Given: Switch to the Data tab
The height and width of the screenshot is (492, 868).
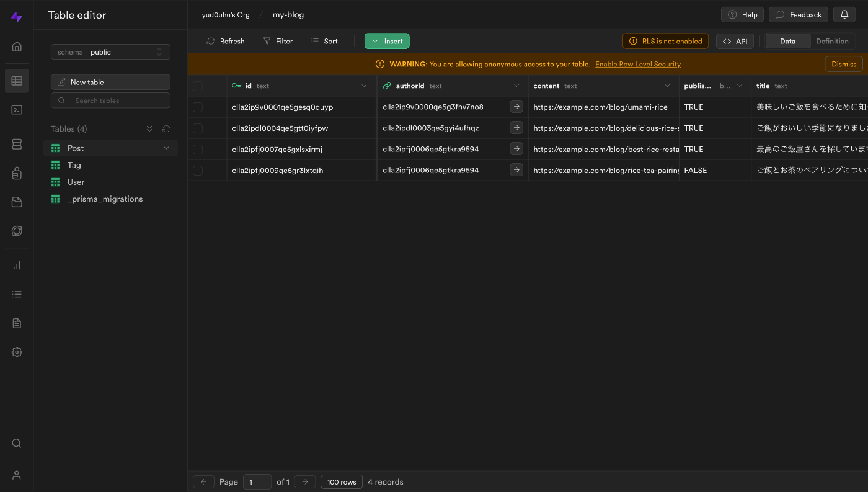Looking at the screenshot, I should tap(787, 41).
